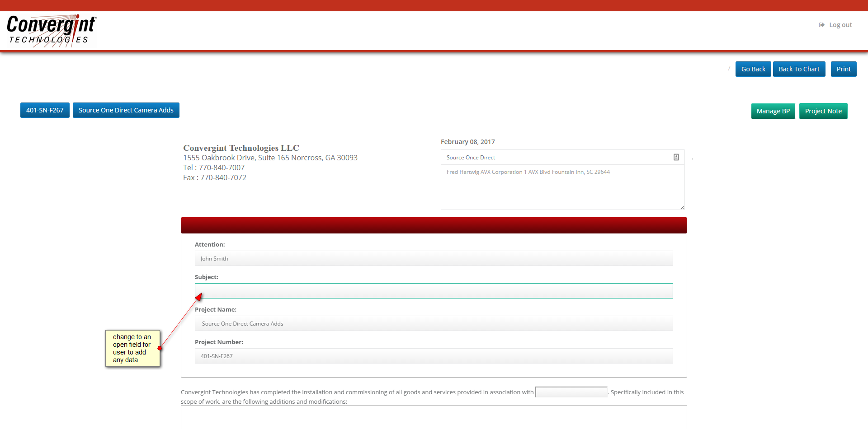Click the Attention: label

tap(210, 244)
